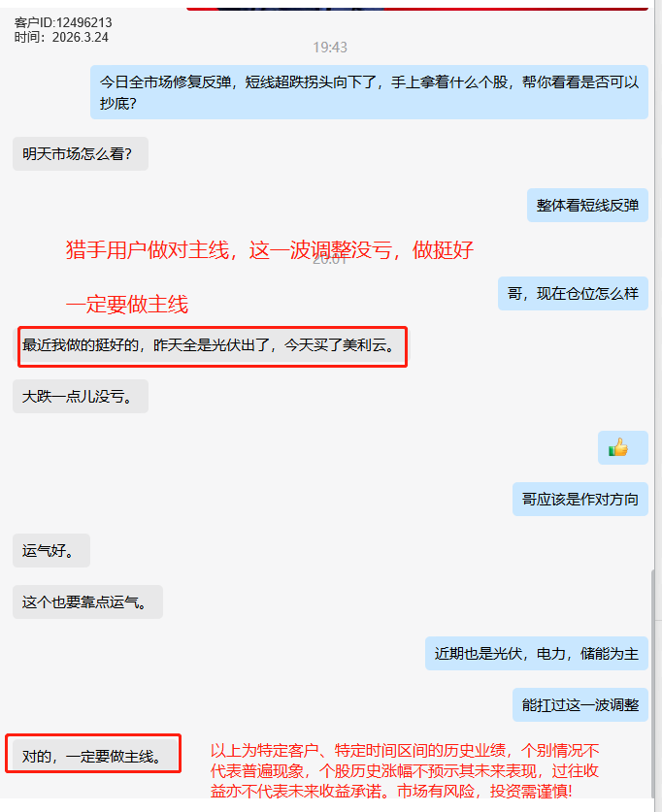Select the '整体看短线反弹' reply bubble
Viewport: 662px width, 812px height.
coord(587,205)
